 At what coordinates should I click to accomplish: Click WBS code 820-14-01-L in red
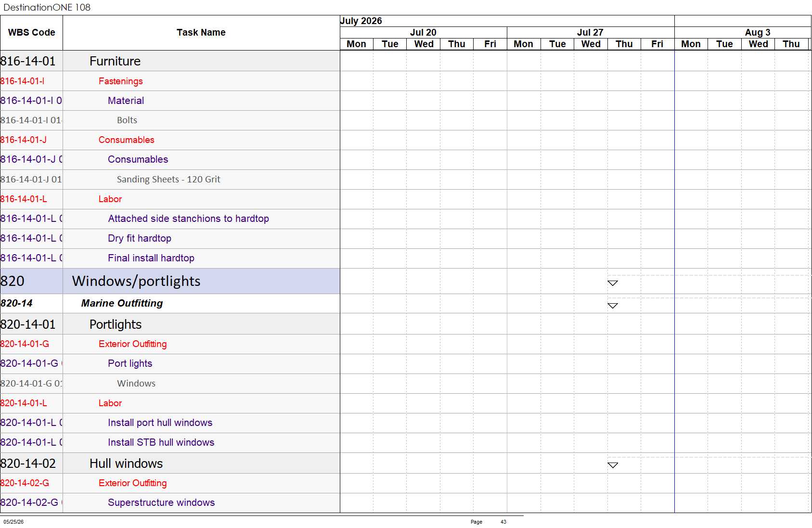tap(24, 403)
